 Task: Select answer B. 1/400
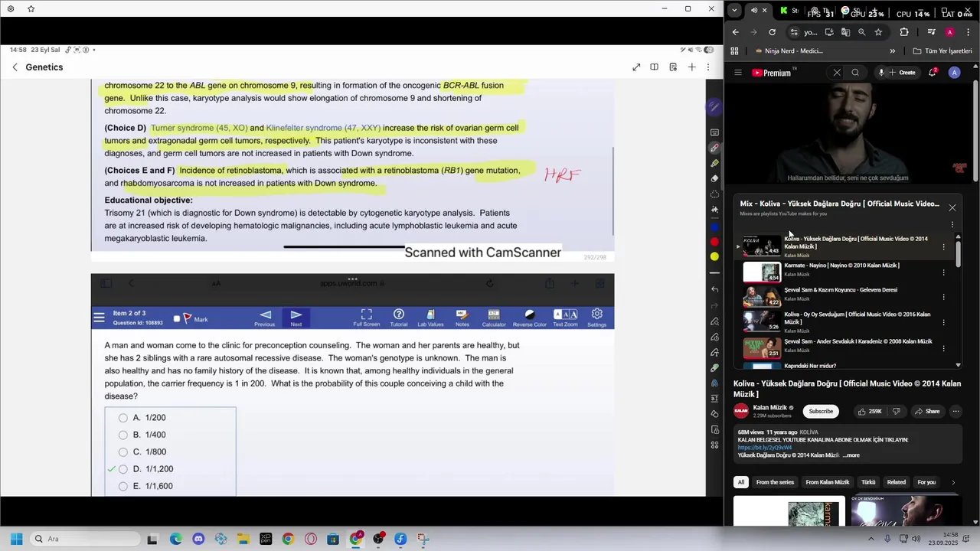(x=123, y=435)
